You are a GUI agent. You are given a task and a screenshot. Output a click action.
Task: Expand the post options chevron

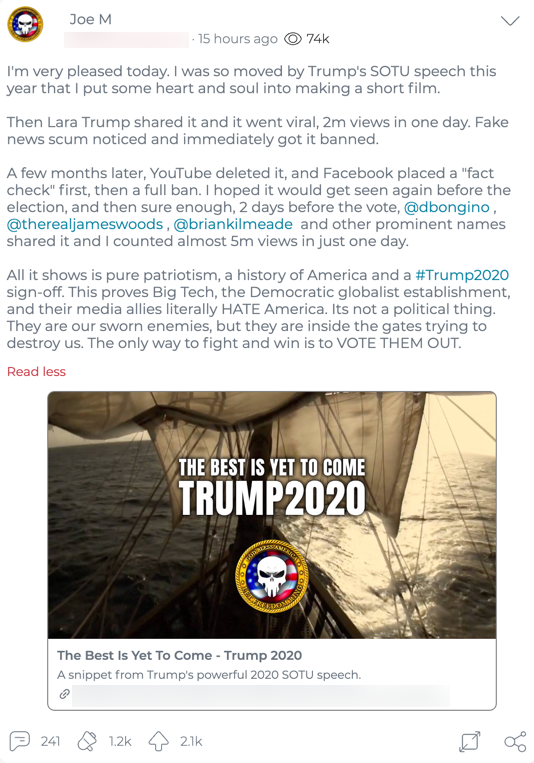tap(510, 20)
